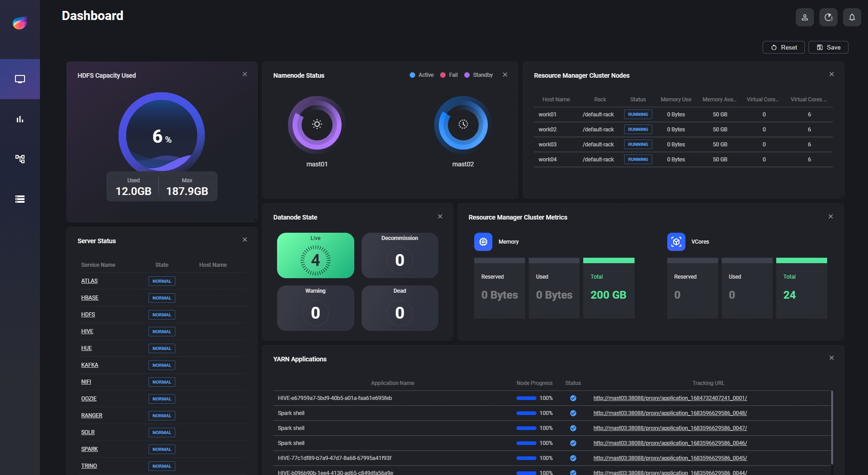The height and width of the screenshot is (475, 868).
Task: Open the hierarchy tree icon in sidebar
Action: click(20, 159)
